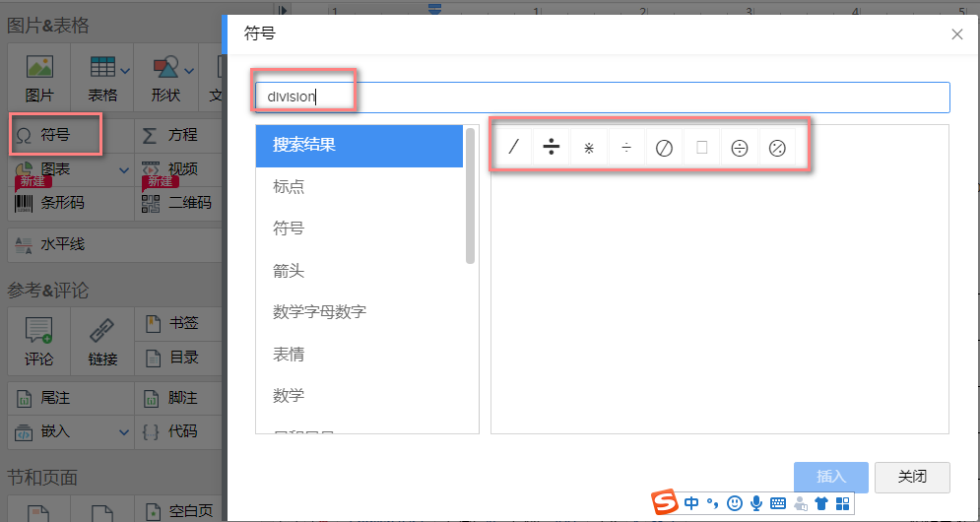Click the 形状 shapes icon
980x522 pixels.
pos(165,68)
